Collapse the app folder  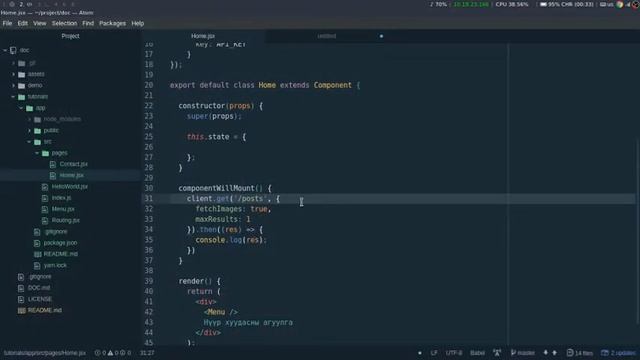coord(21,108)
